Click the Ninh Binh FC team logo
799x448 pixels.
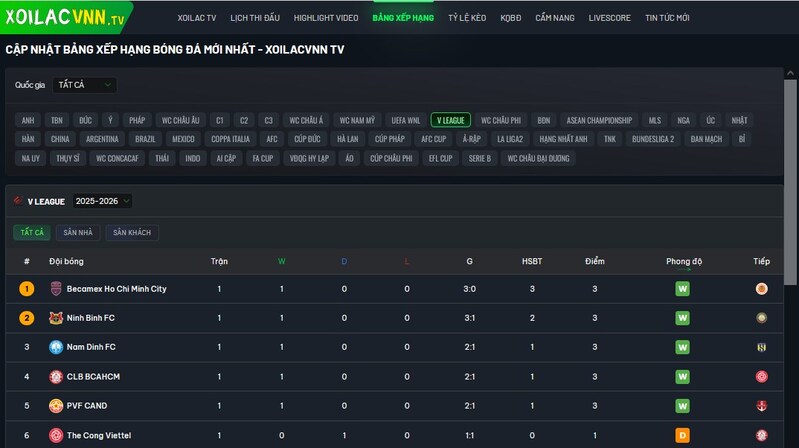(56, 318)
